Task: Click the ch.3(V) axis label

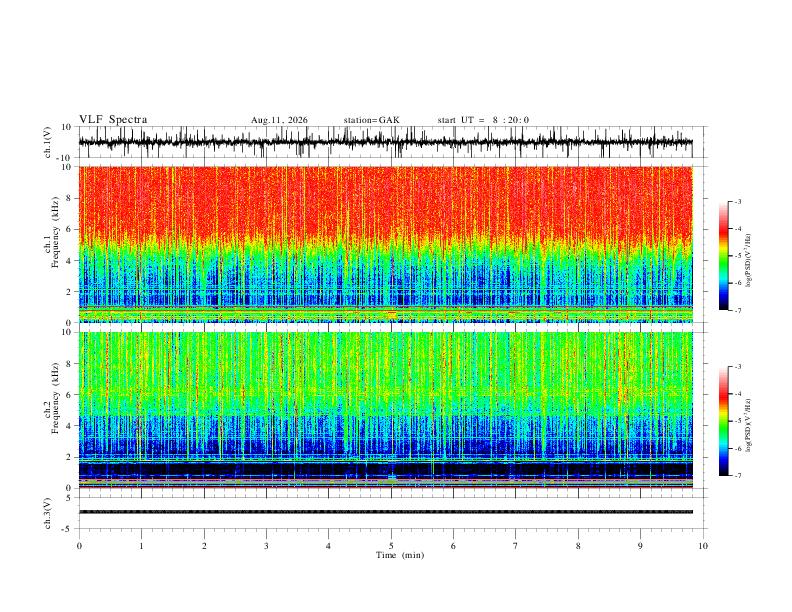Action: (x=48, y=513)
